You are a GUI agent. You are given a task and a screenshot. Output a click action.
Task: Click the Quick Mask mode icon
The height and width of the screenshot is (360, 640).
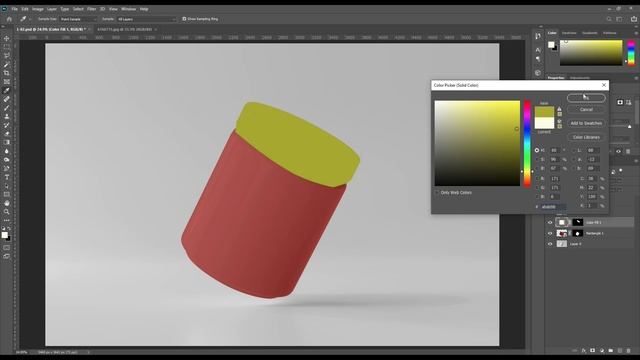pyautogui.click(x=7, y=247)
